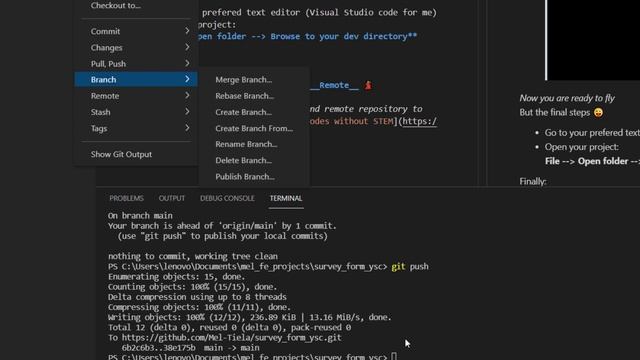The image size is (640, 360).
Task: Open the Tags submenu
Action: 136,128
